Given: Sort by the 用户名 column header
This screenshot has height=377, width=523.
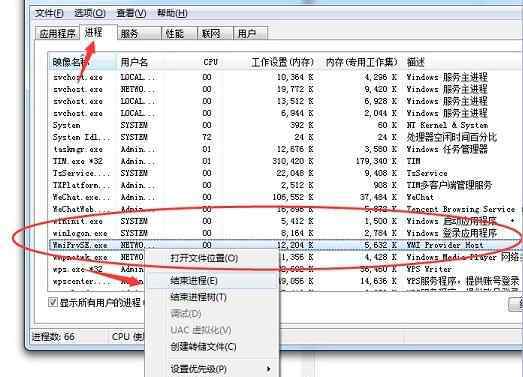Looking at the screenshot, I should [134, 62].
